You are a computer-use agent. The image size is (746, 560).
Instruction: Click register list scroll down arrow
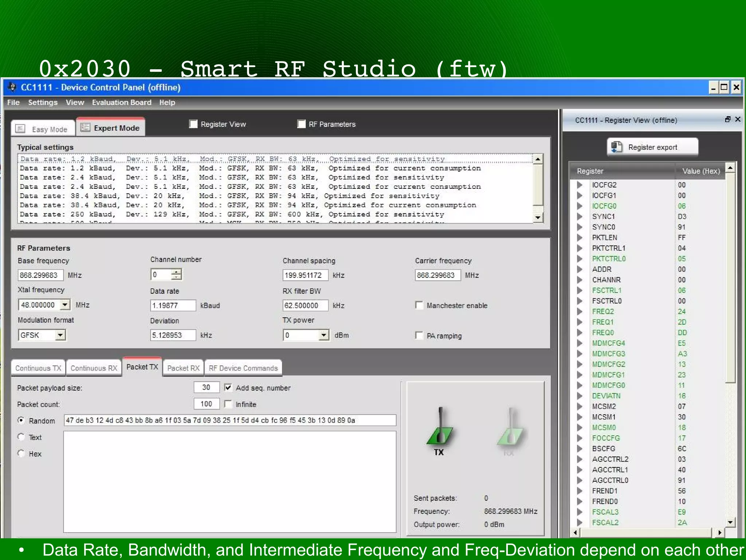[x=730, y=522]
